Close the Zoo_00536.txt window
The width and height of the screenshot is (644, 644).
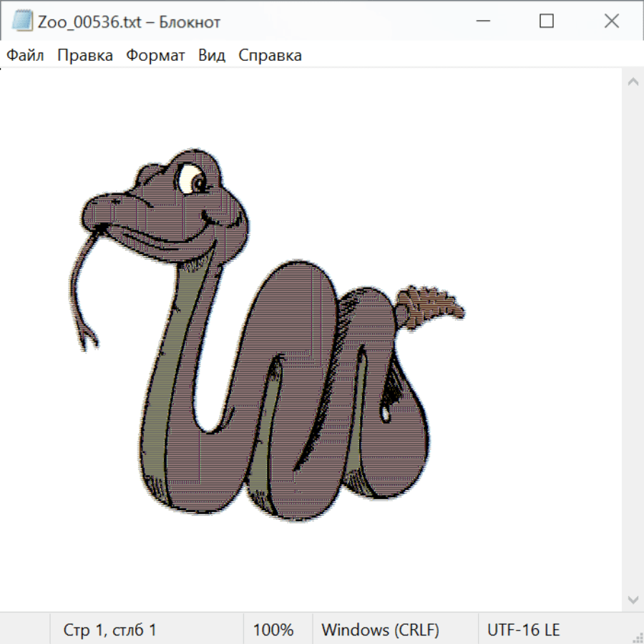point(611,21)
